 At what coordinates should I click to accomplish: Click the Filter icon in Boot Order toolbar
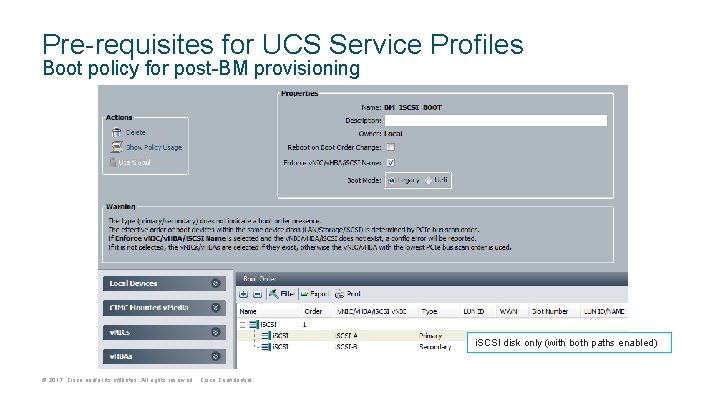point(273,293)
